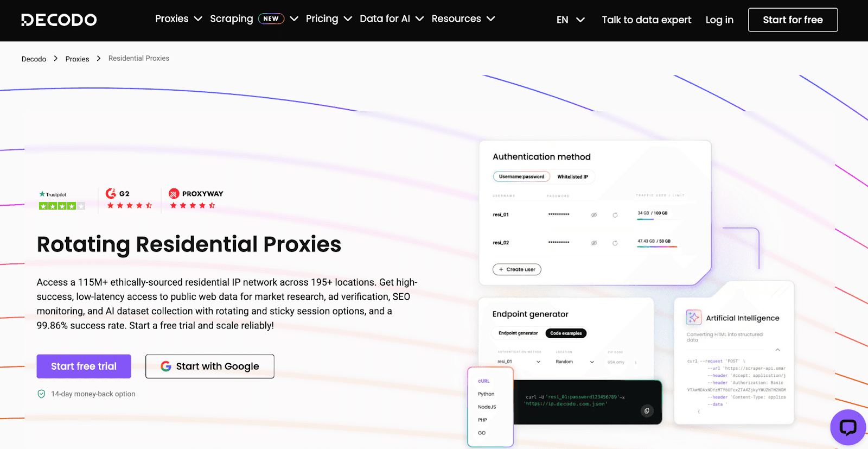Click the resi_02 username cell
Screen dimensions: 868x449
[501, 243]
